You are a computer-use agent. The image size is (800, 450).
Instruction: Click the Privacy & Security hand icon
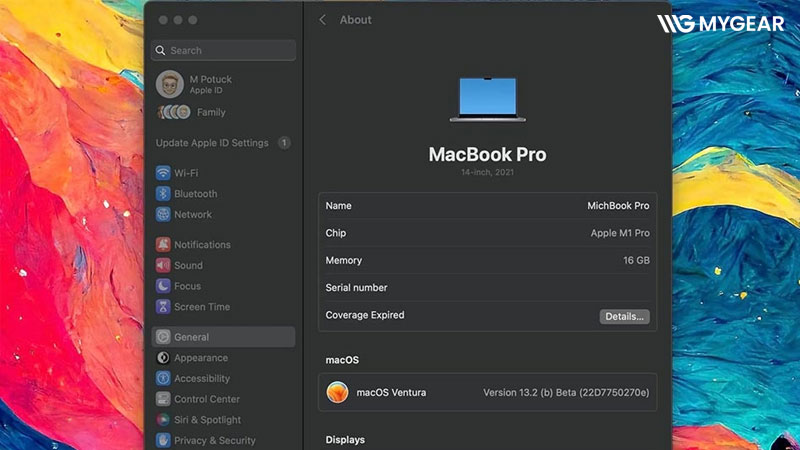(163, 440)
